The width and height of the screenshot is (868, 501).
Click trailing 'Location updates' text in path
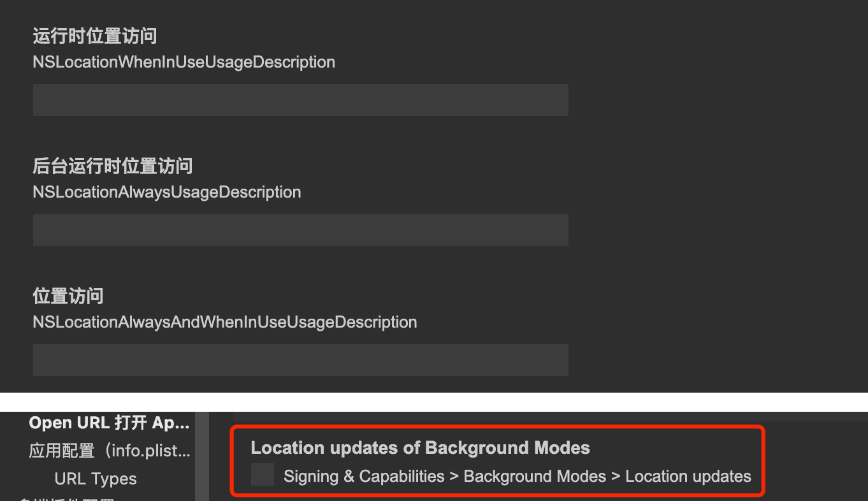[688, 477]
